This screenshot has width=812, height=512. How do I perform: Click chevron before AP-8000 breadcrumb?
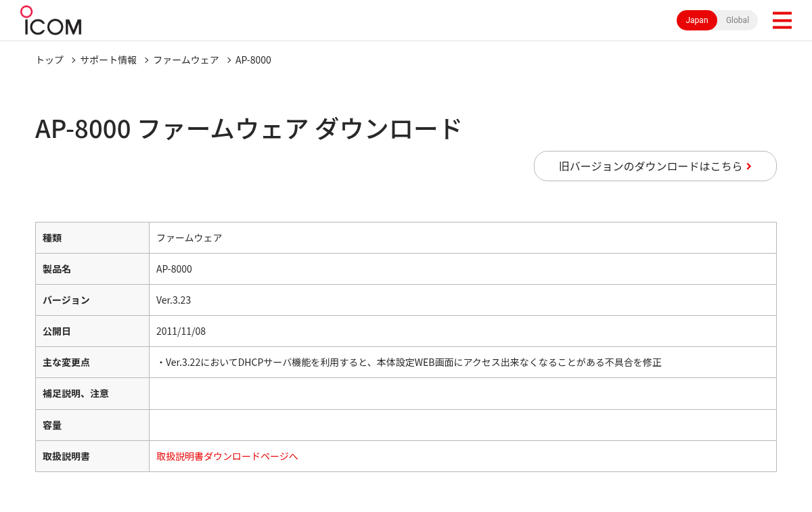coord(229,60)
